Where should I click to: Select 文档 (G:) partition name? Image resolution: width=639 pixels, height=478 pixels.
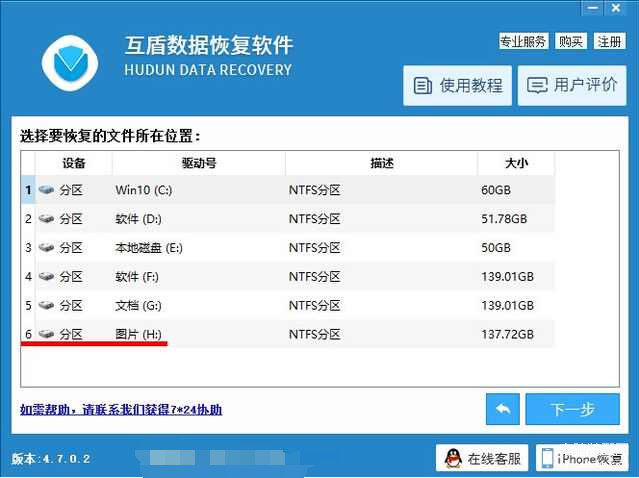(x=138, y=306)
